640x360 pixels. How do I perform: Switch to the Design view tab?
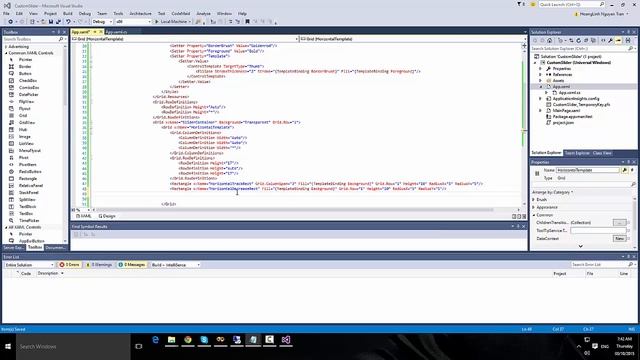[107, 216]
